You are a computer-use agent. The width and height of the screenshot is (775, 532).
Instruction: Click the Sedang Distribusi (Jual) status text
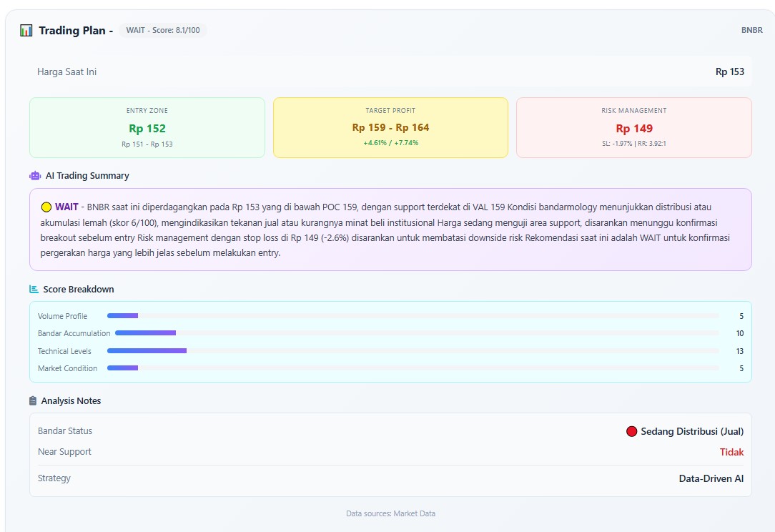click(691, 431)
